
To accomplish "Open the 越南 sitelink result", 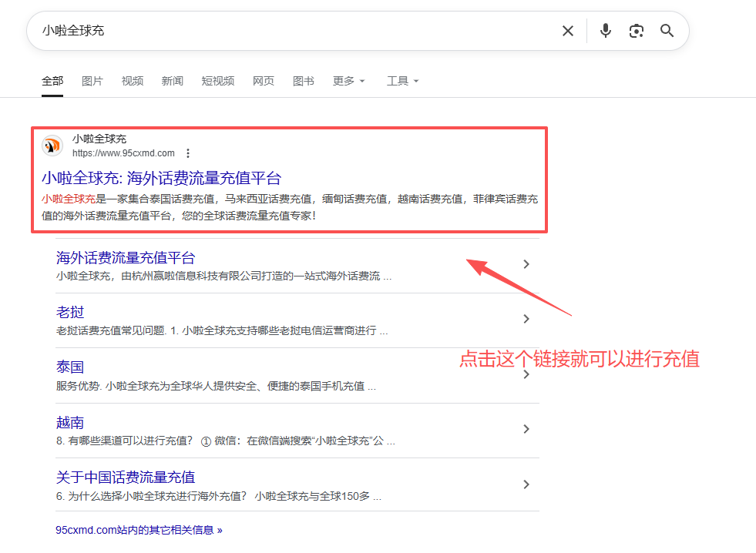I will click(x=70, y=422).
